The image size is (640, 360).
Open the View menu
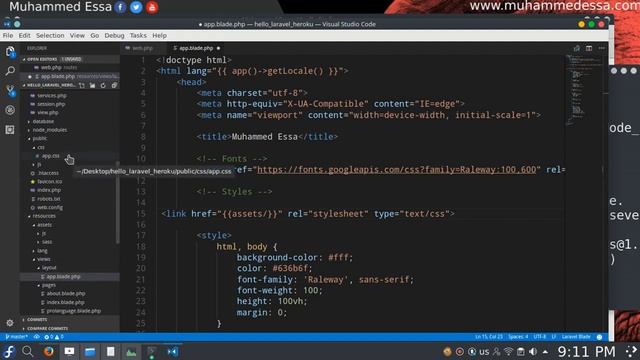pyautogui.click(x=77, y=36)
